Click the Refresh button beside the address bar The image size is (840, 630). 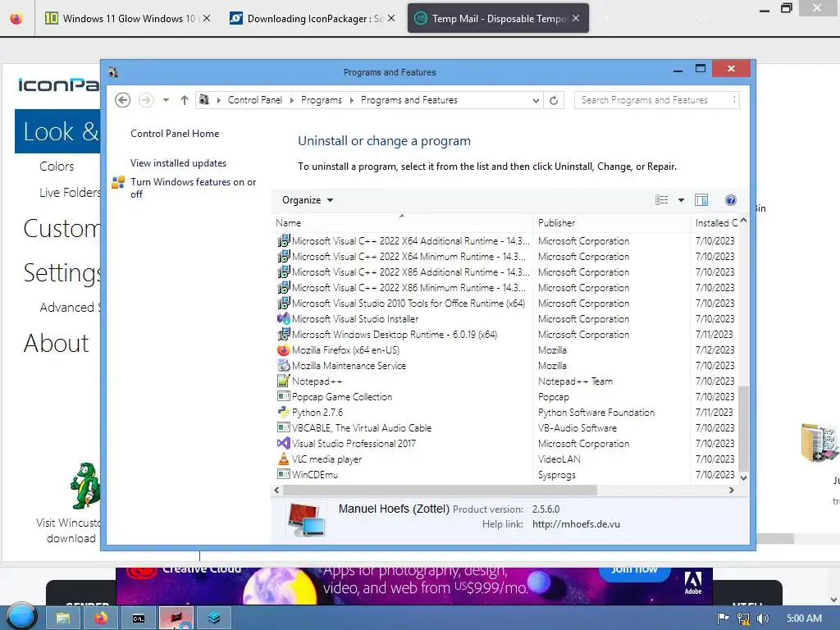554,100
